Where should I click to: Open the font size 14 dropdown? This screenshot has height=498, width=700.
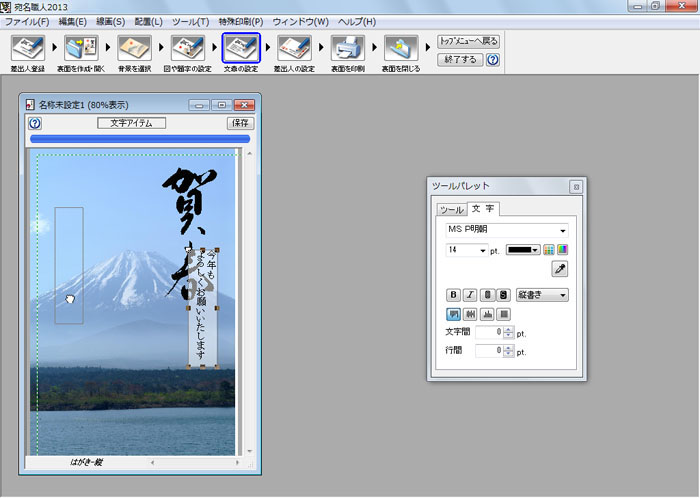[x=483, y=250]
